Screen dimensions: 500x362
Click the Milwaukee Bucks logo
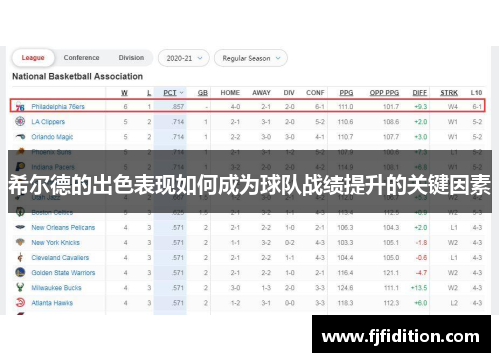(x=20, y=287)
